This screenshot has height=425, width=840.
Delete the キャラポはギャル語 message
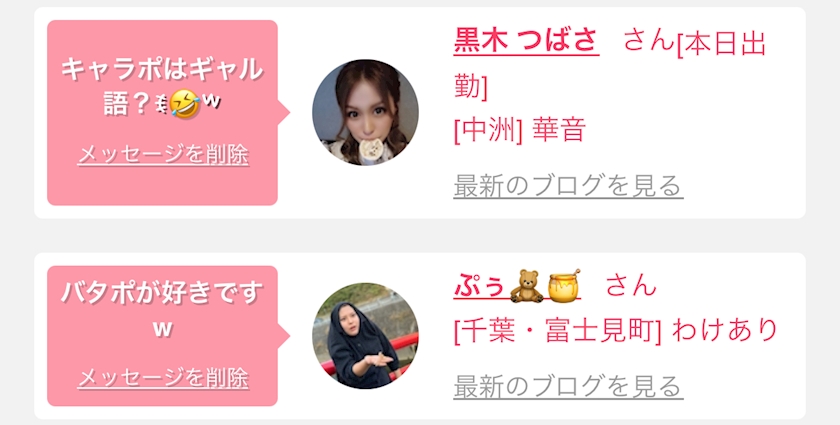pos(163,155)
